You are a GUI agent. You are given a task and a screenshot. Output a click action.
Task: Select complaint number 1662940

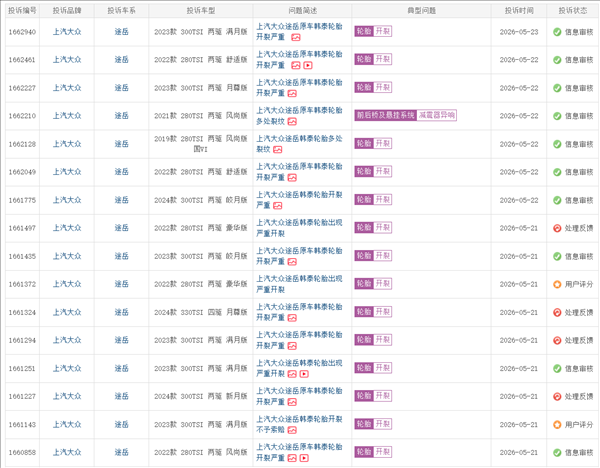pyautogui.click(x=22, y=32)
